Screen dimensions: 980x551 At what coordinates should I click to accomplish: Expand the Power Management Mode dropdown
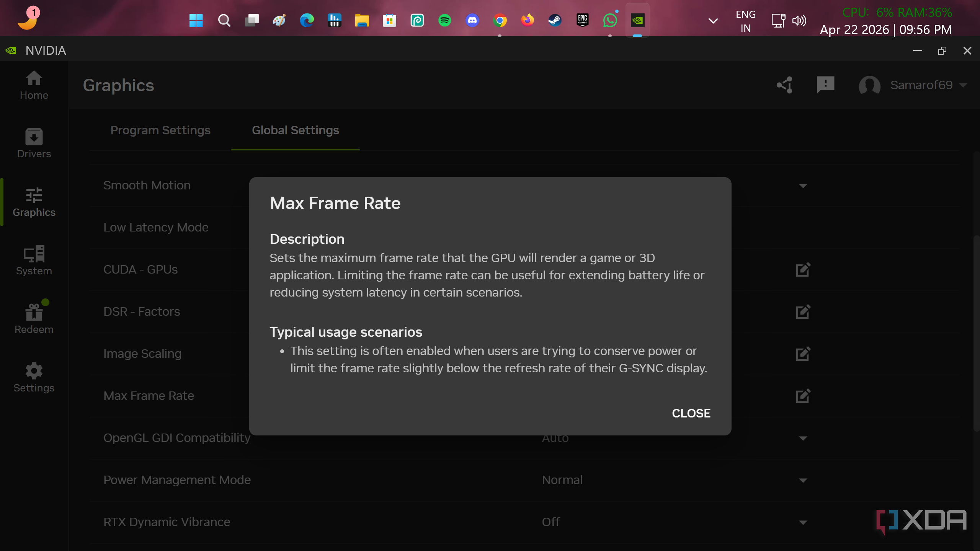pos(803,480)
